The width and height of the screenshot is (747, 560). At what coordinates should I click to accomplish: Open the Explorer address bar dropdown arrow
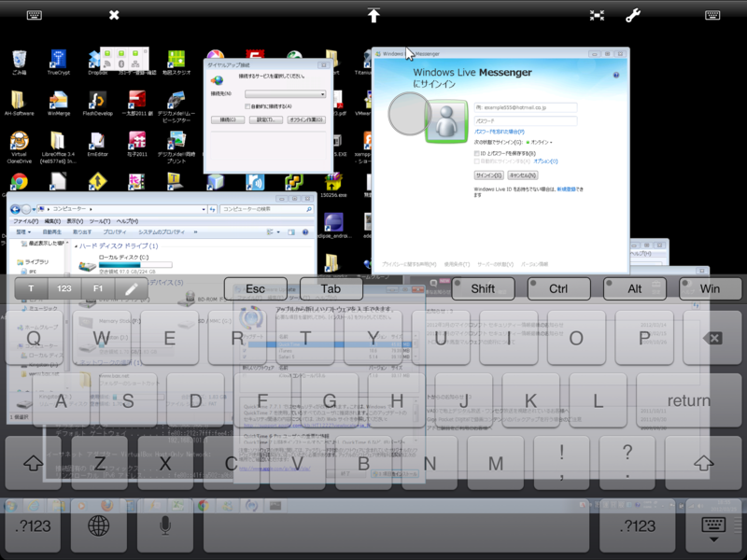[x=204, y=209]
